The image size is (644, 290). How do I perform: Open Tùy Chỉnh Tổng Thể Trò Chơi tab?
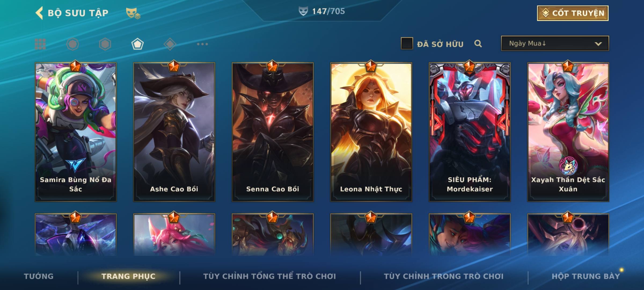[269, 276]
